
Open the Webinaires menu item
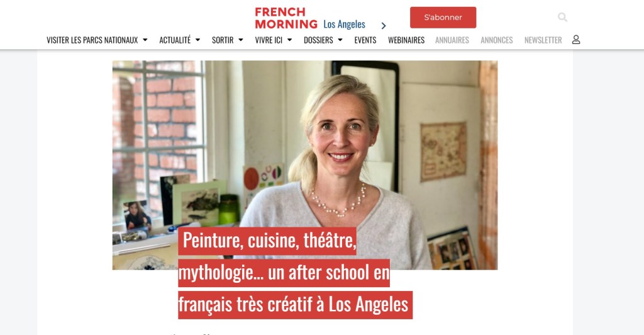click(x=406, y=40)
